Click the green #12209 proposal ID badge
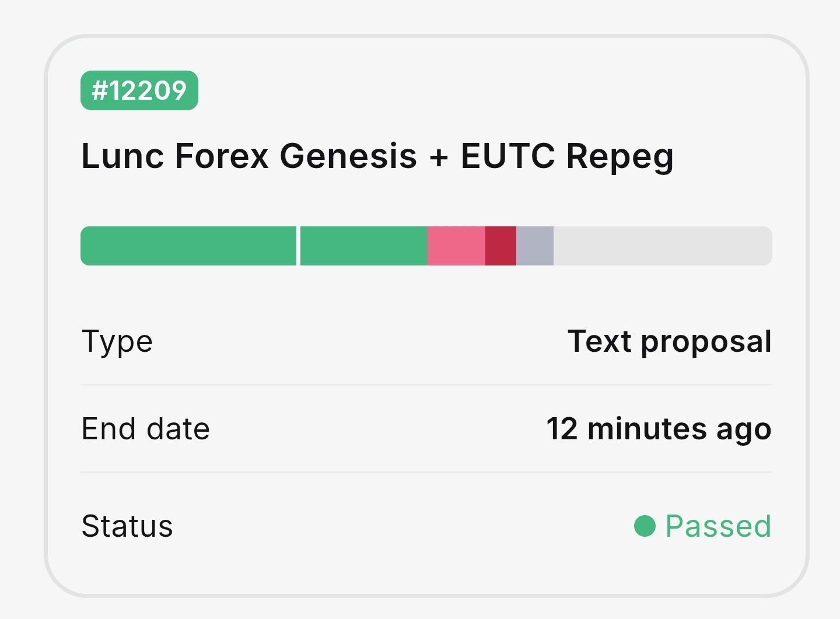Image resolution: width=840 pixels, height=619 pixels. coord(139,90)
